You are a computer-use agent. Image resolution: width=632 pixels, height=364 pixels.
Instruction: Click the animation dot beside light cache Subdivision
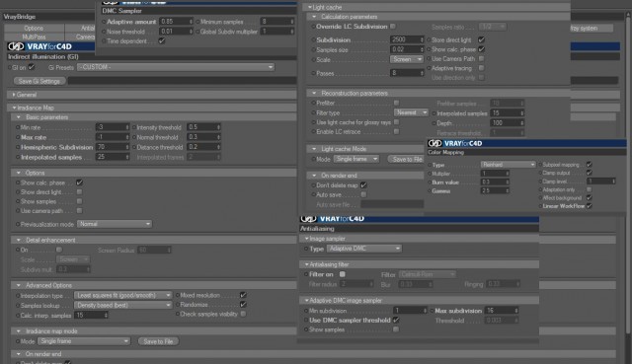click(x=313, y=39)
